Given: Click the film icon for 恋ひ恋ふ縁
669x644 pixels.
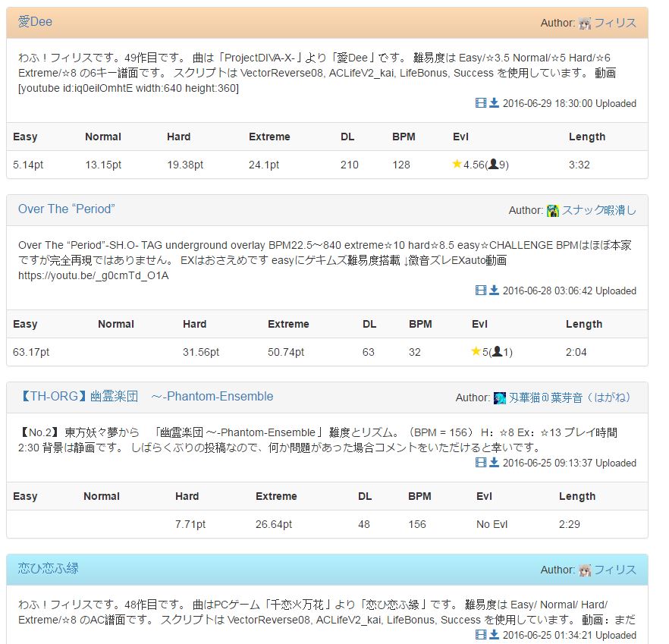Looking at the screenshot, I should (480, 635).
